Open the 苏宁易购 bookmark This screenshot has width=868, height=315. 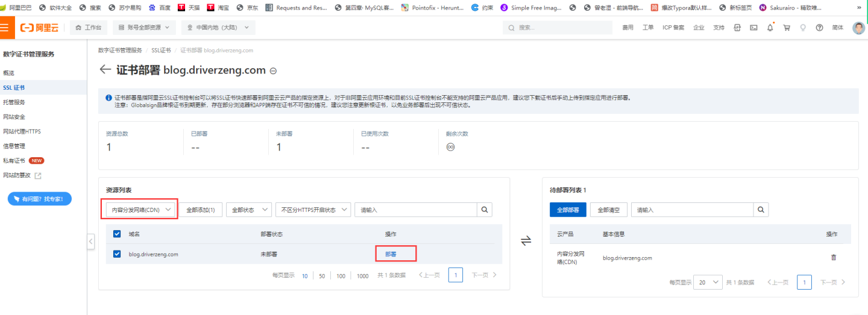(x=125, y=8)
